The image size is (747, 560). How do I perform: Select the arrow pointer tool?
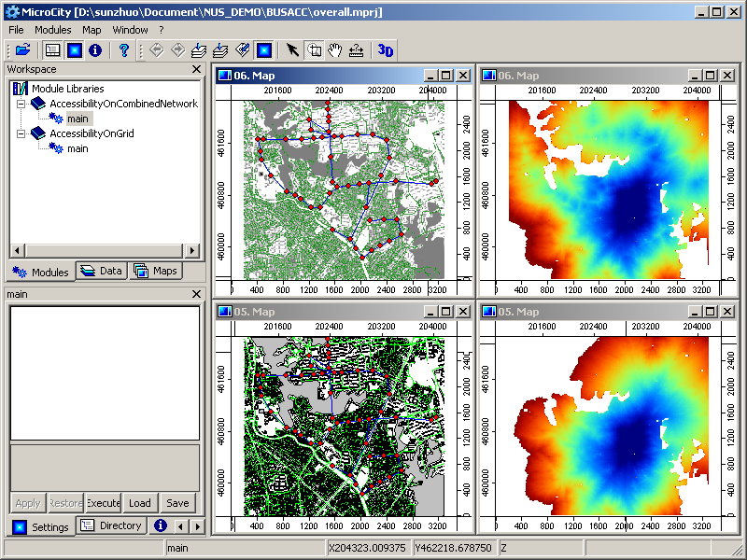pyautogui.click(x=292, y=50)
